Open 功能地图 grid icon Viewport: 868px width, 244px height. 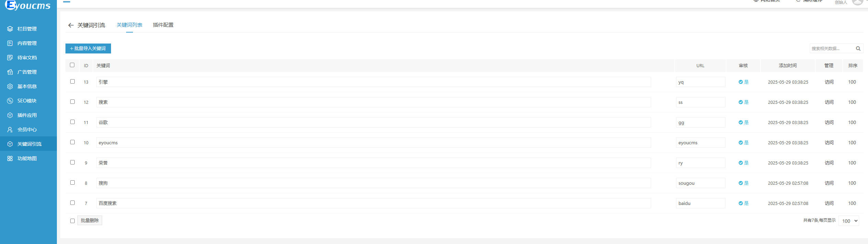point(10,158)
